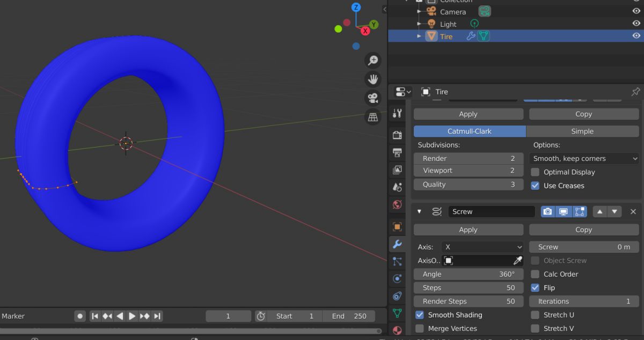Hide the Light object in viewport

pyautogui.click(x=636, y=24)
